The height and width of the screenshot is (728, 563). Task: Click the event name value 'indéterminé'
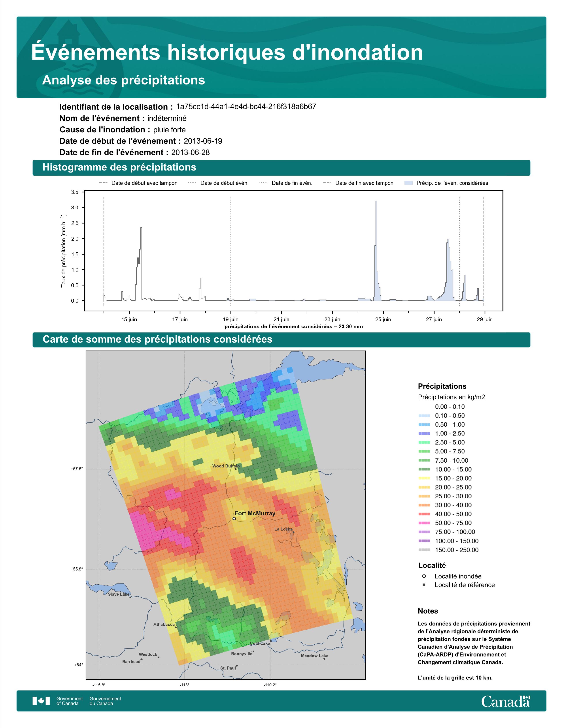click(x=167, y=118)
